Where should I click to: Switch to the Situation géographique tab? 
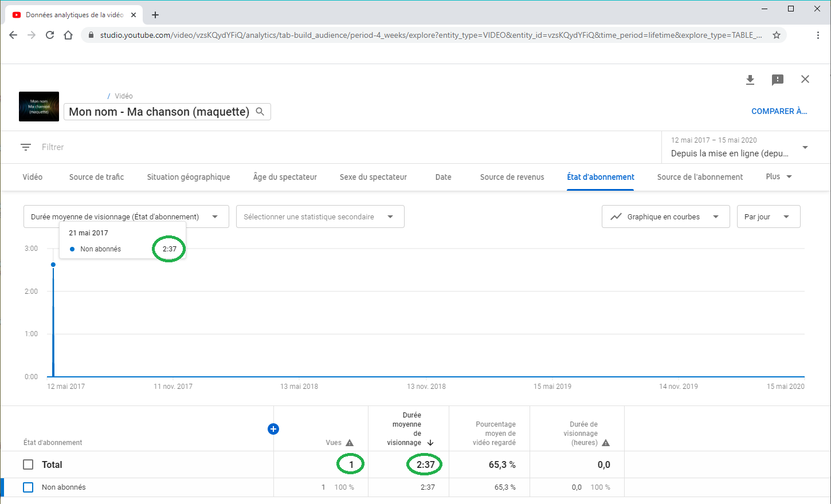(x=189, y=177)
